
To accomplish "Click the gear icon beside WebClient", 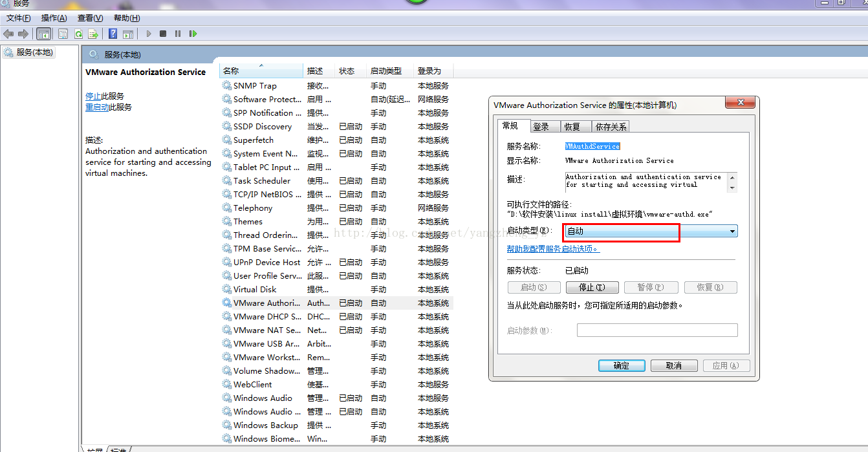I will click(227, 384).
